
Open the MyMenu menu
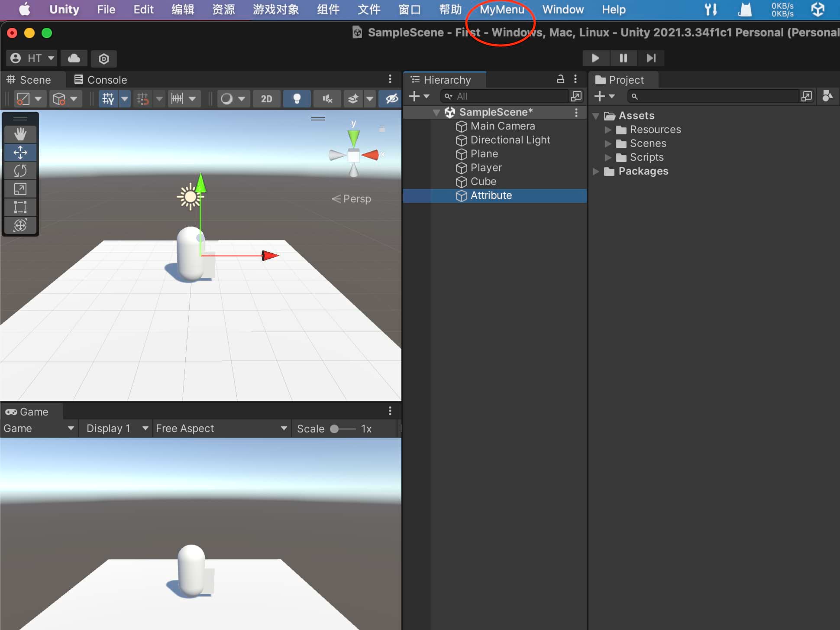point(501,10)
